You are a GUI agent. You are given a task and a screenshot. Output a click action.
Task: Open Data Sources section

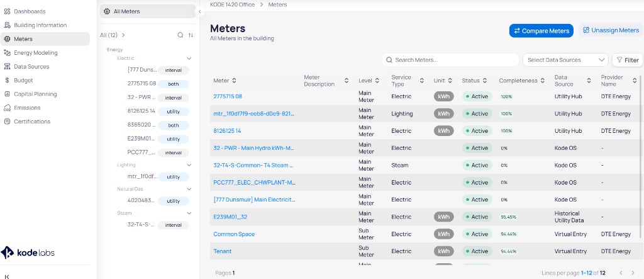(31, 66)
